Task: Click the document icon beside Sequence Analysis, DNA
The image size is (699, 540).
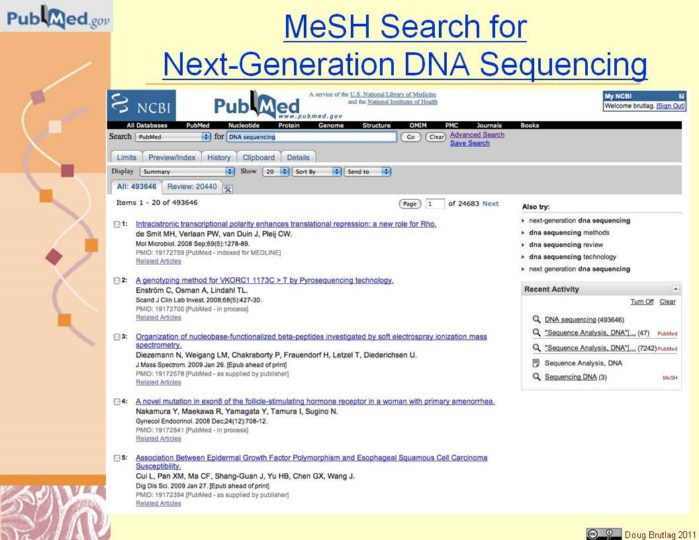Action: click(536, 363)
